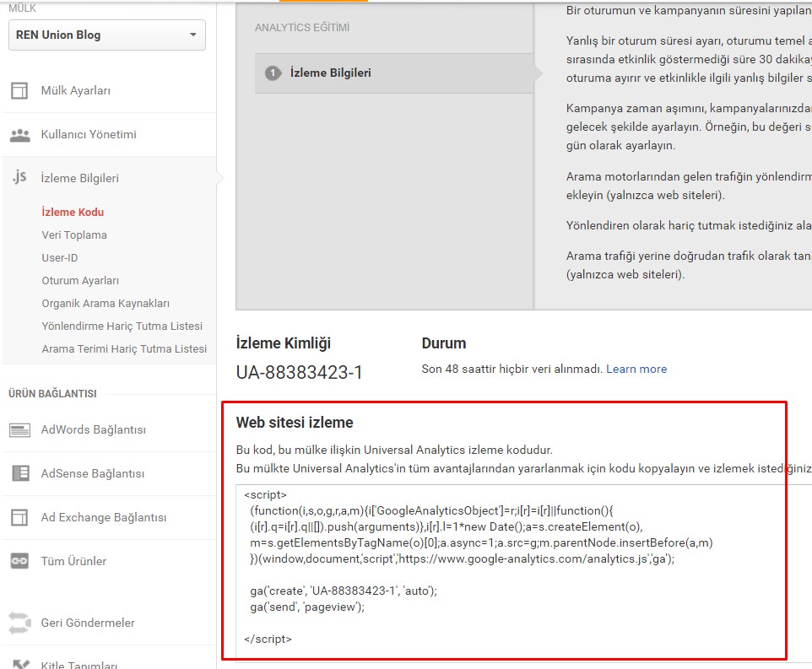Viewport: 812px width, 669px height.
Task: Open Veri Toplama settings
Action: coord(73,235)
